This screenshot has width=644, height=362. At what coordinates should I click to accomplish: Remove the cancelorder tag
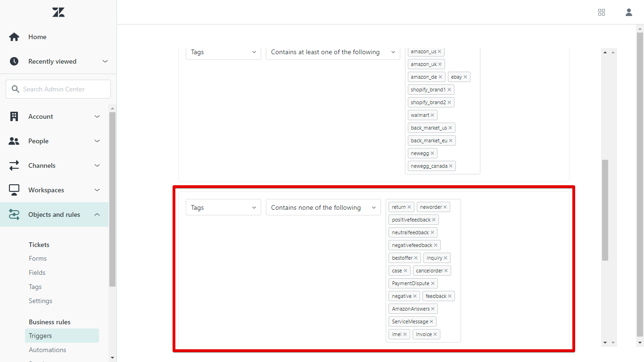(x=446, y=271)
